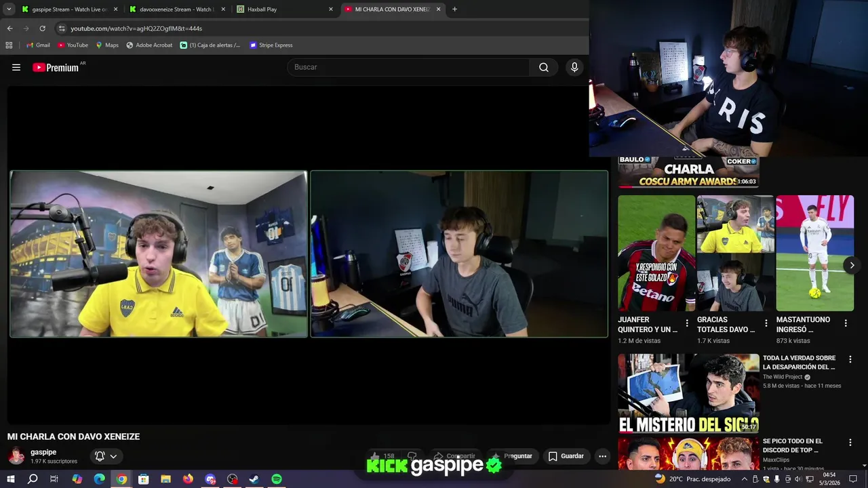
Task: Open the gaspipe channel name link
Action: 43,452
